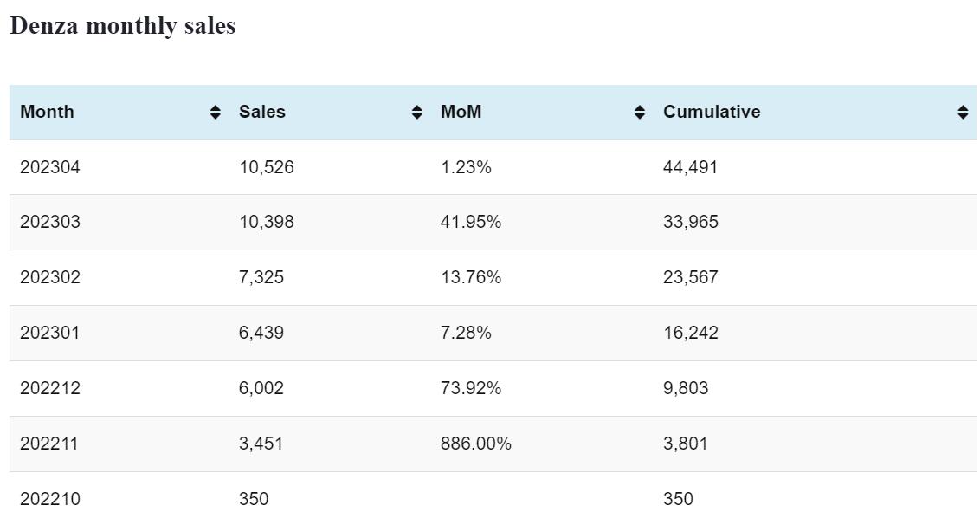Click the 886.00% MoM value
This screenshot has width=980, height=525.
475,444
